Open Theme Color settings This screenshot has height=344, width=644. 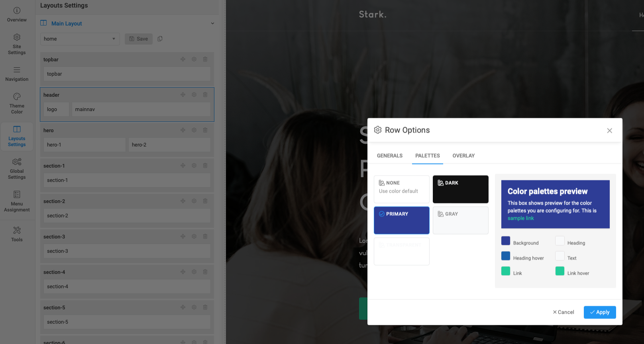[x=17, y=104]
